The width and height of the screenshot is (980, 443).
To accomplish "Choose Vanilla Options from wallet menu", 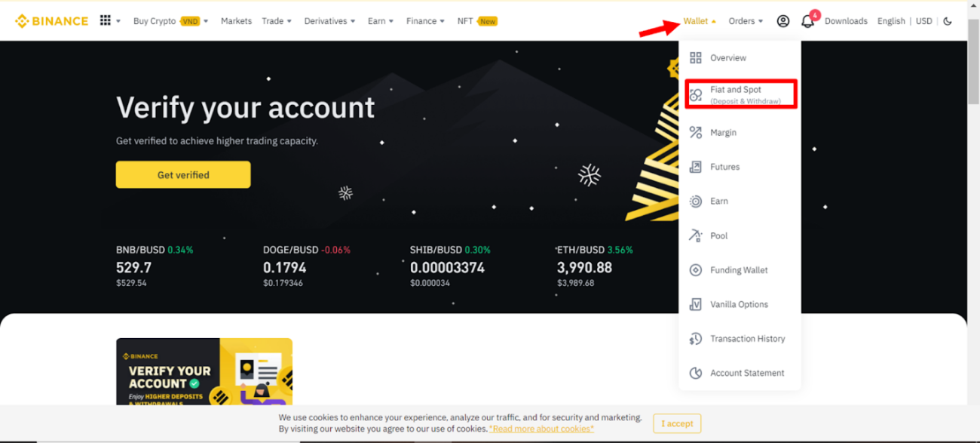I will (x=739, y=305).
